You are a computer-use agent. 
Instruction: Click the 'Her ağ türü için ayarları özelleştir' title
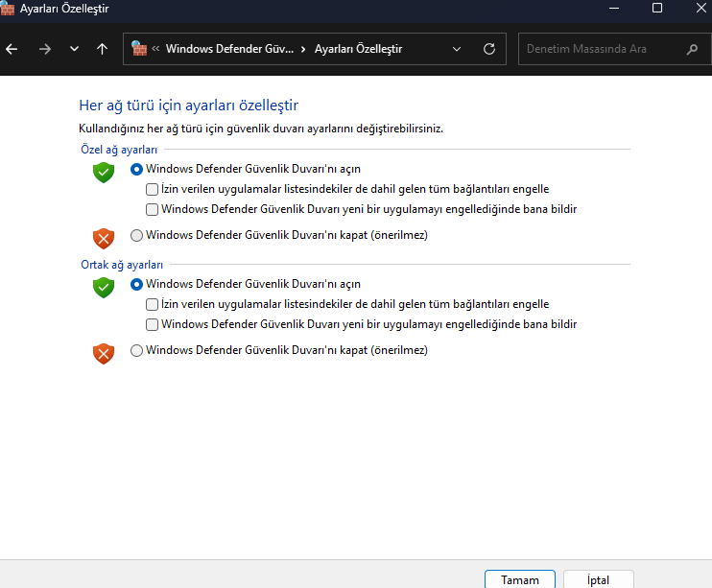point(188,106)
